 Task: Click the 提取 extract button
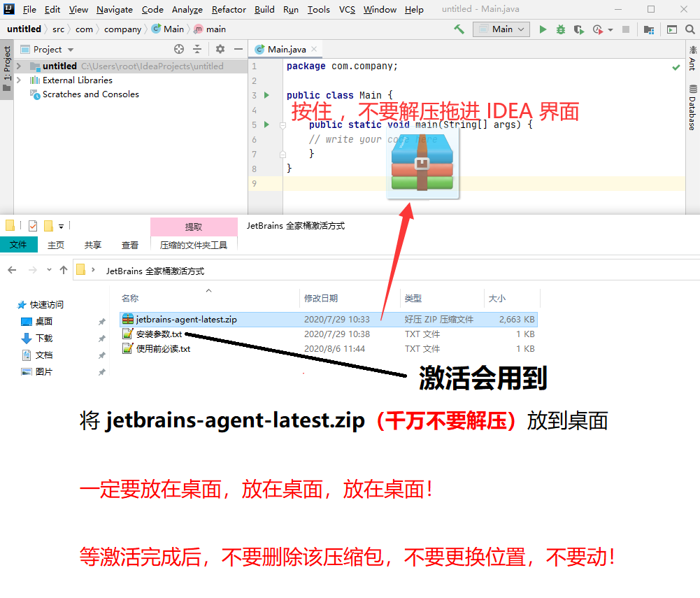click(x=194, y=227)
